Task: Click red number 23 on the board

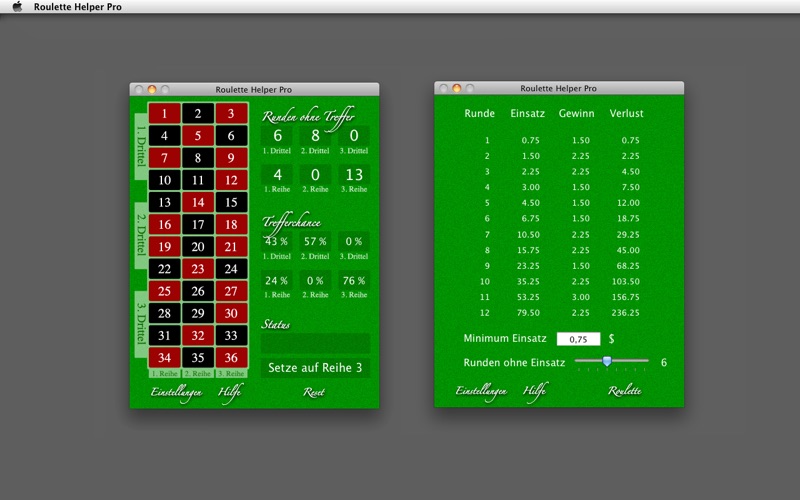Action: point(198,269)
